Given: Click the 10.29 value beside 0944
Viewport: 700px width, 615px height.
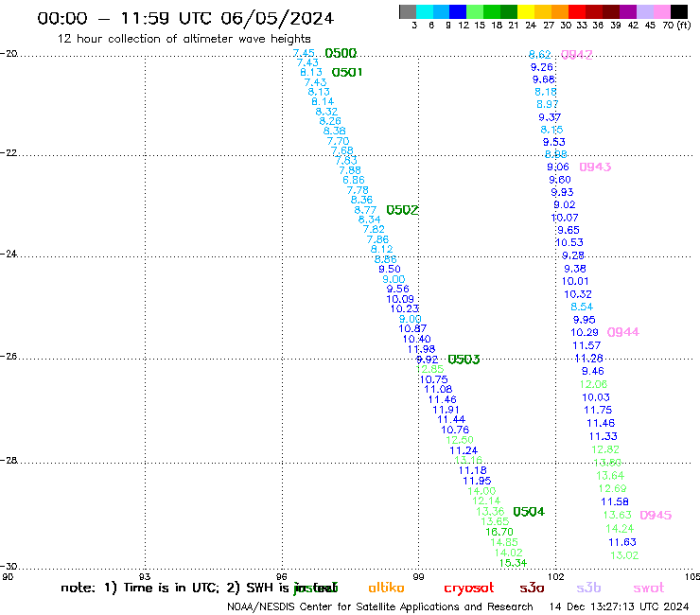Looking at the screenshot, I should (x=585, y=333).
